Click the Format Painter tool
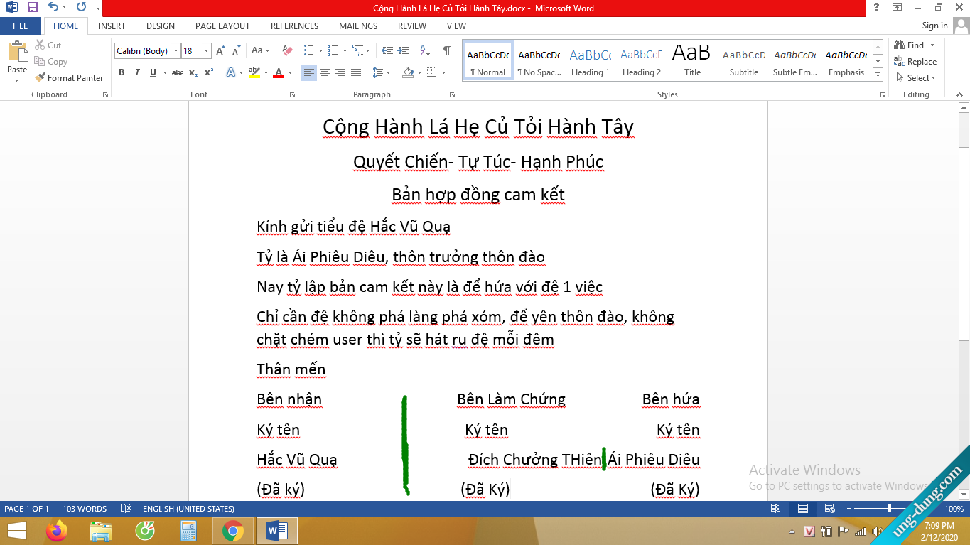Screen dimensions: 970x545 point(68,77)
